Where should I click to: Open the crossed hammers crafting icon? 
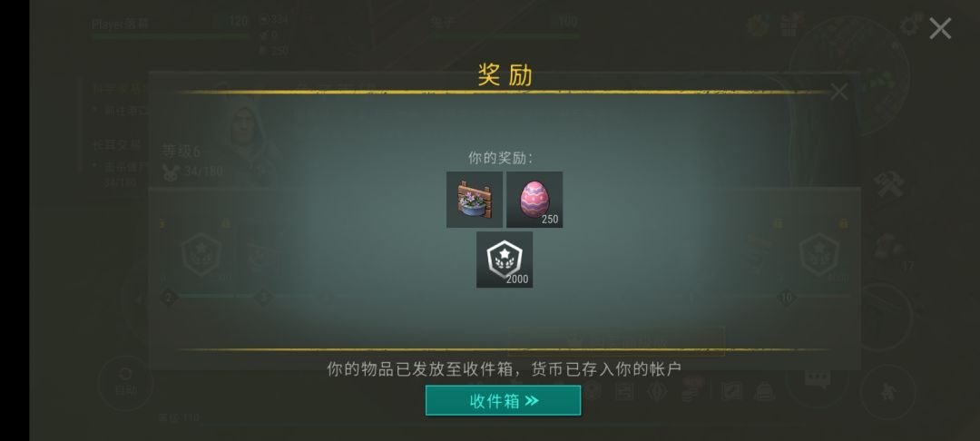tap(888, 184)
